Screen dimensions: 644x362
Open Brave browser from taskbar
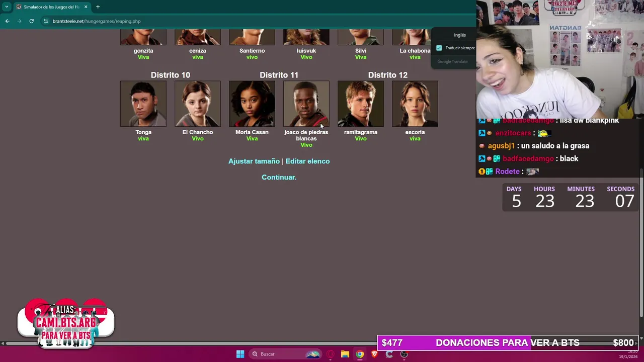[x=374, y=354]
